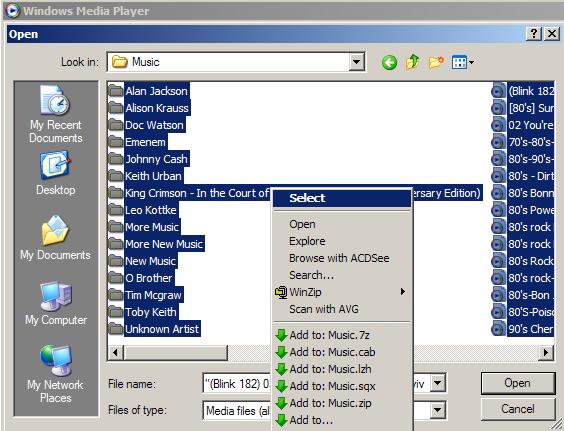The width and height of the screenshot is (564, 431).
Task: Select the Leo Kottke folder
Action: (143, 210)
